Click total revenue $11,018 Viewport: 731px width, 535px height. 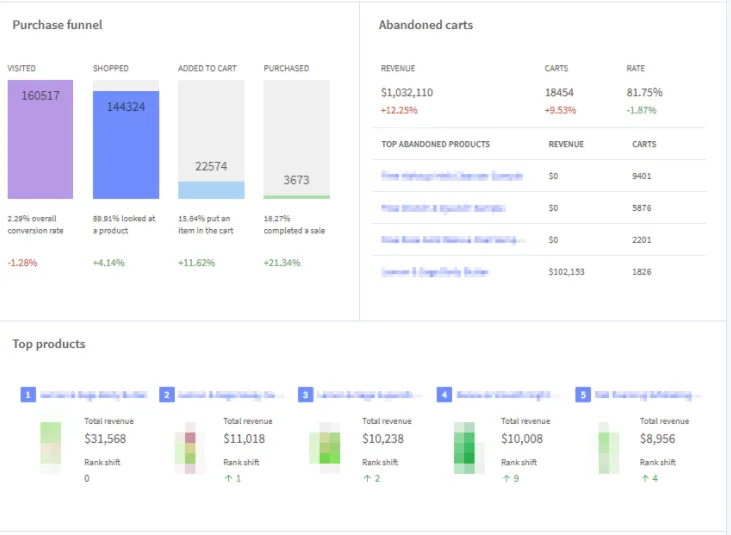click(x=244, y=439)
